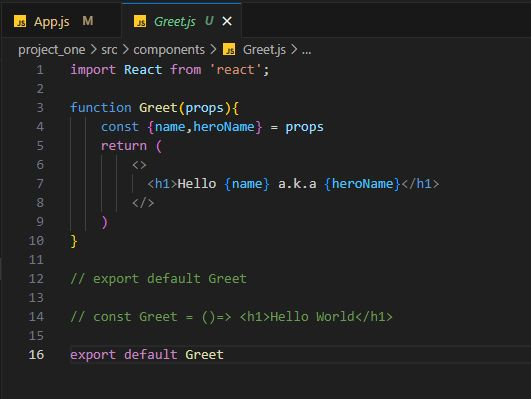Open components folder in the breadcrumb
This screenshot has width=531, height=399.
click(169, 50)
